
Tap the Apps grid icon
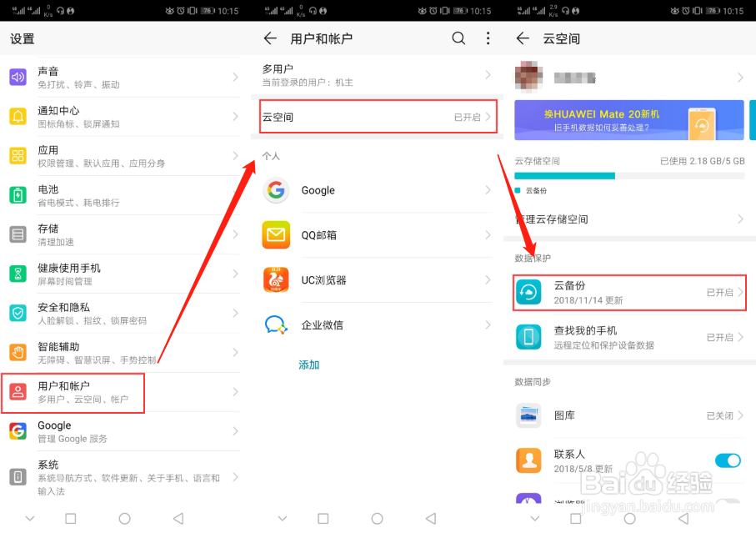[18, 156]
